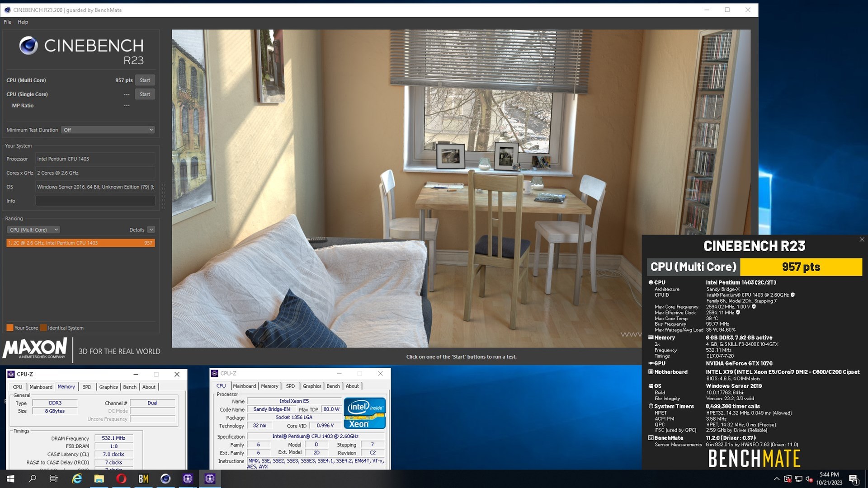Click the DRAM Frequency value 532.1 MHz
The height and width of the screenshot is (488, 868).
pyautogui.click(x=114, y=438)
